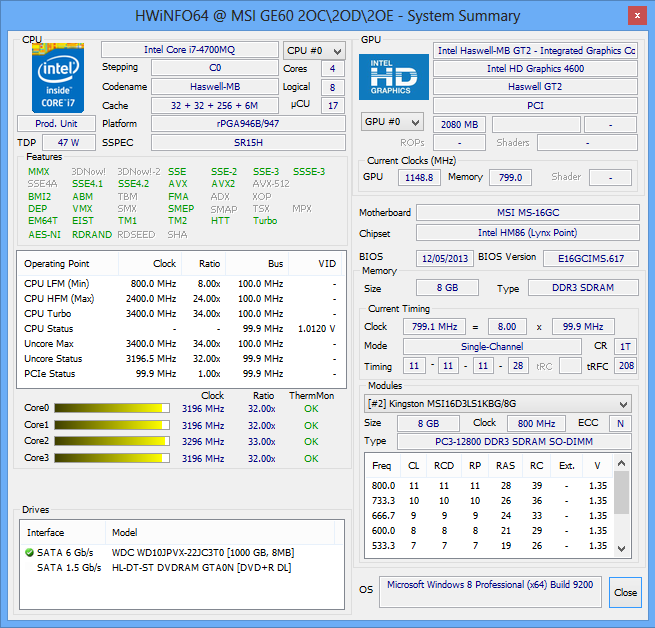Click the Core3 load bar

pos(112,458)
